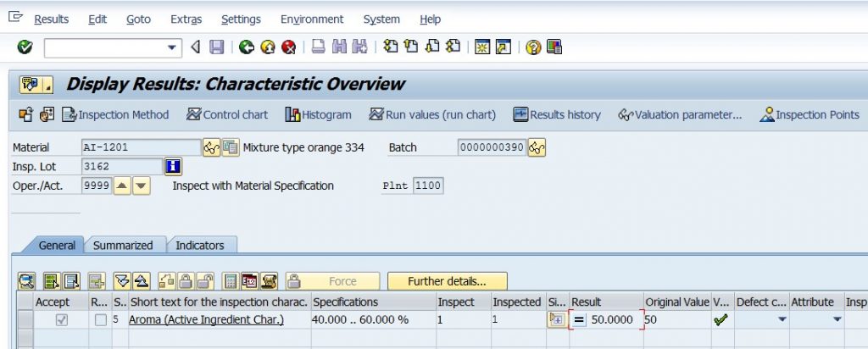Open the command field dropdown arrow

pyautogui.click(x=172, y=47)
